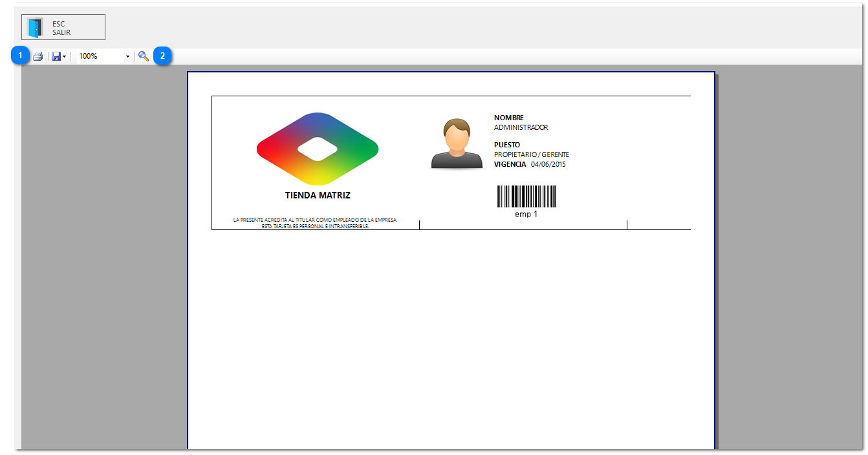Click the blue callout badge number 1
The width and height of the screenshot is (868, 455).
21,56
